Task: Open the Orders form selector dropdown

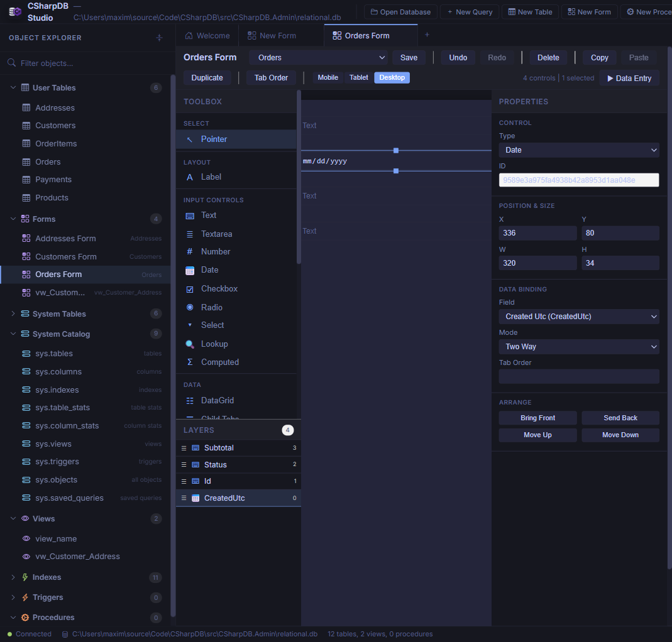Action: (319, 57)
